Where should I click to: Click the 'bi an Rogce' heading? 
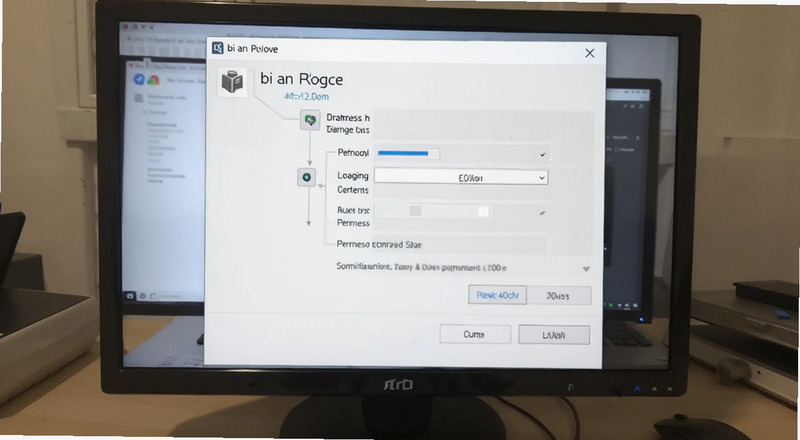tap(302, 79)
